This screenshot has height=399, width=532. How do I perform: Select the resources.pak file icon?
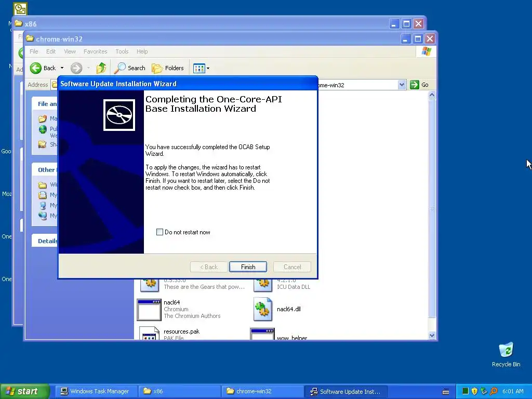pos(149,333)
